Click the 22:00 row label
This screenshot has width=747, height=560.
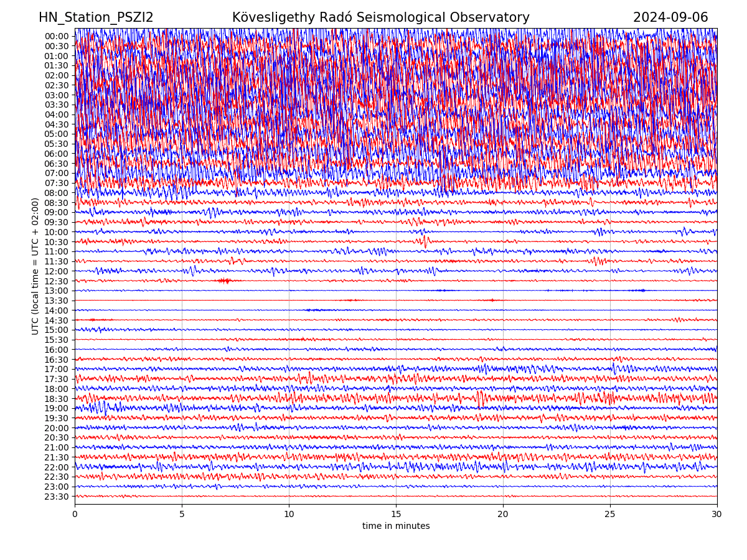[56, 467]
